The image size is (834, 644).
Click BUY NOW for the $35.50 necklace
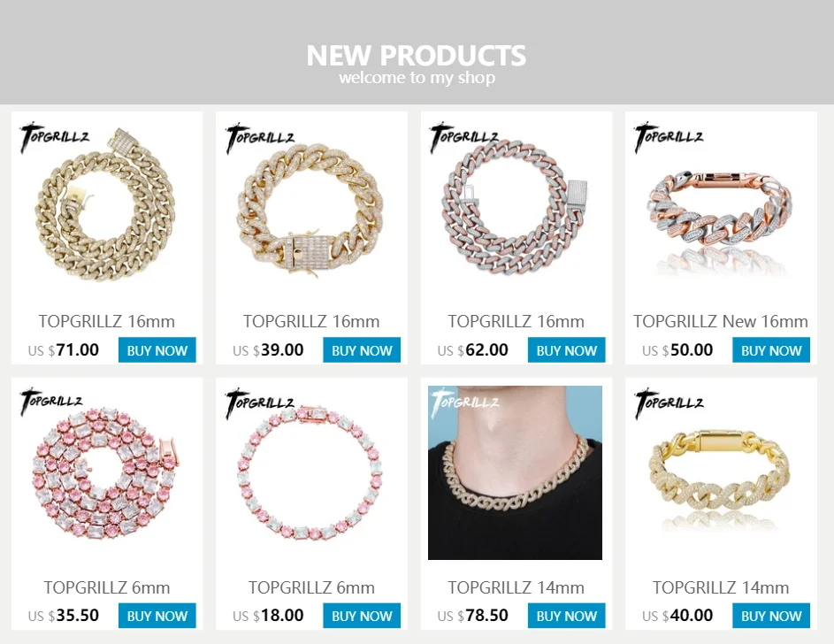pyautogui.click(x=157, y=616)
